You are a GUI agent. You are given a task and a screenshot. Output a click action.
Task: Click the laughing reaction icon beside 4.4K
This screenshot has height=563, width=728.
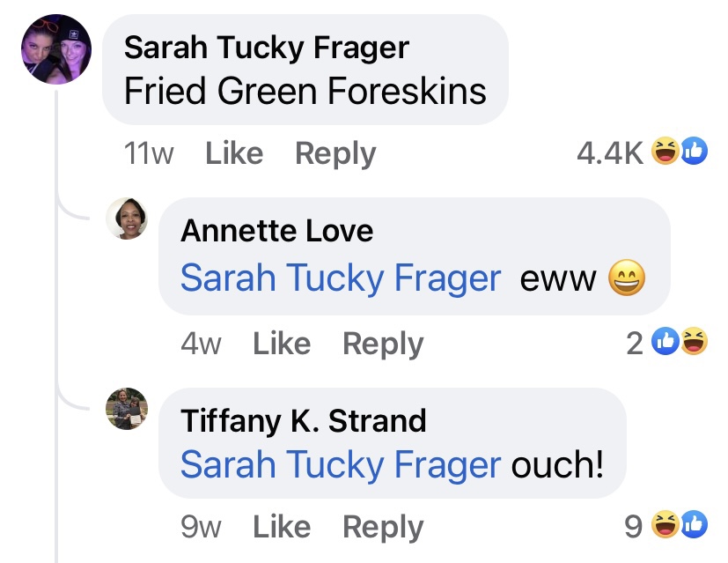pos(664,152)
